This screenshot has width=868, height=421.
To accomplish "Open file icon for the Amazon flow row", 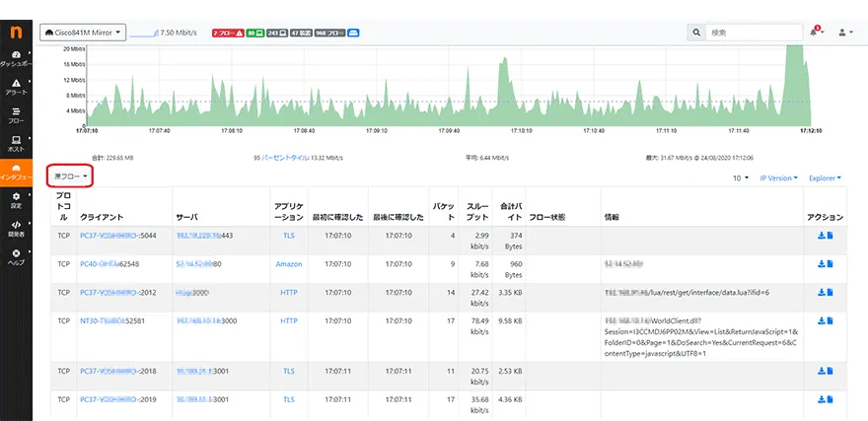I will 830,264.
